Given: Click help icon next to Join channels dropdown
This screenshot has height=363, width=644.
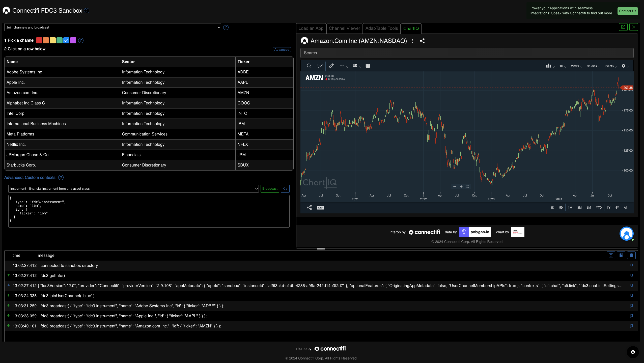Looking at the screenshot, I should click(226, 27).
